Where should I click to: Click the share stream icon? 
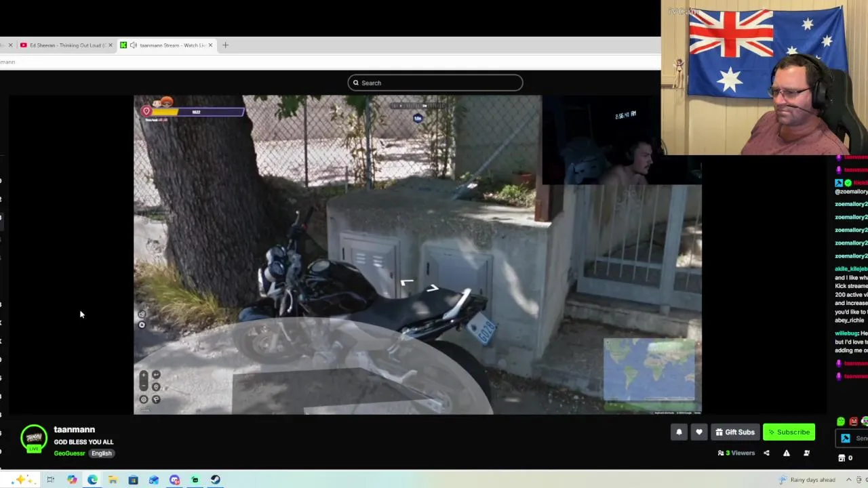[766, 453]
